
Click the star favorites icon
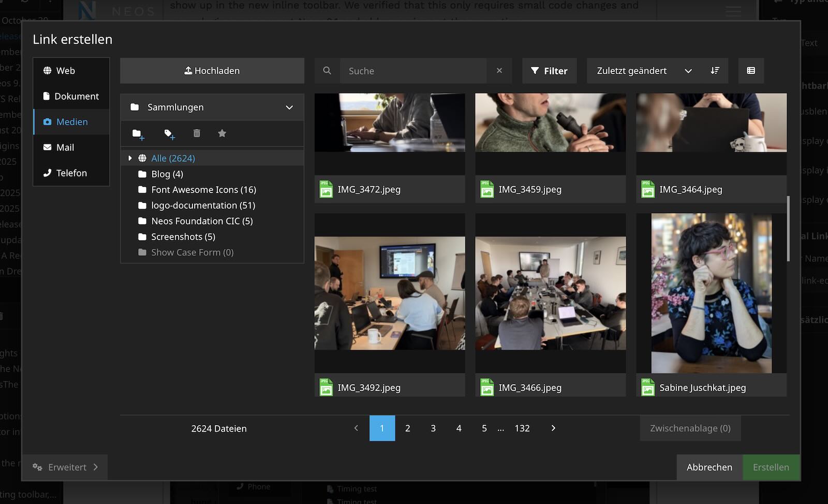click(x=222, y=134)
